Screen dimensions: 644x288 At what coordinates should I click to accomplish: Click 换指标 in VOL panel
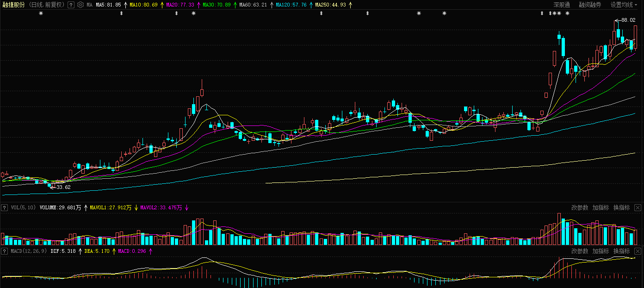[x=621, y=207]
